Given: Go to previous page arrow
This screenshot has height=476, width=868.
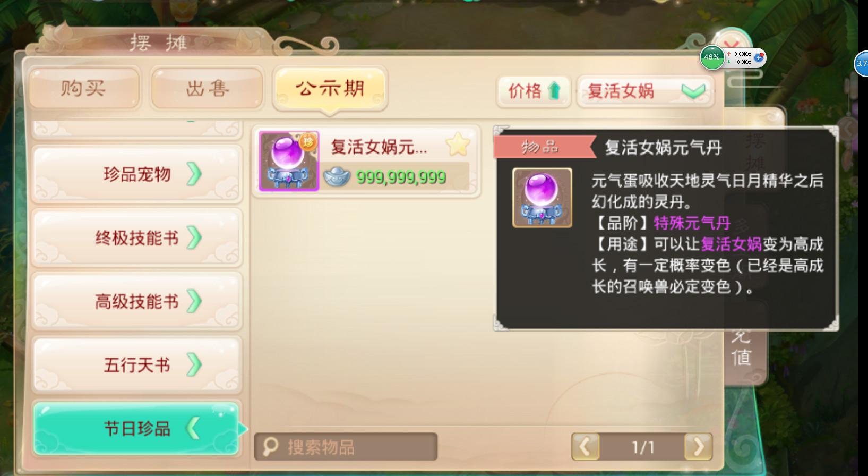Looking at the screenshot, I should (586, 447).
